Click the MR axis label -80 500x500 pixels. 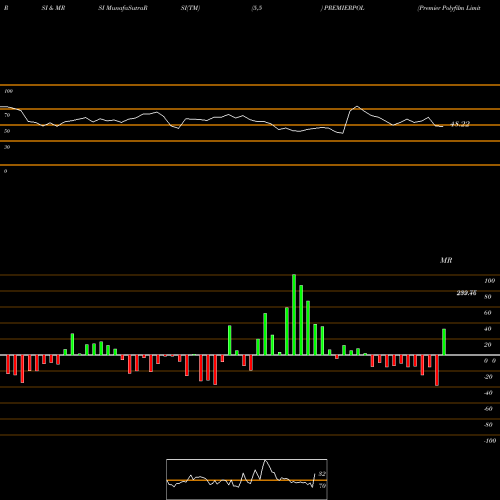(x=488, y=425)
